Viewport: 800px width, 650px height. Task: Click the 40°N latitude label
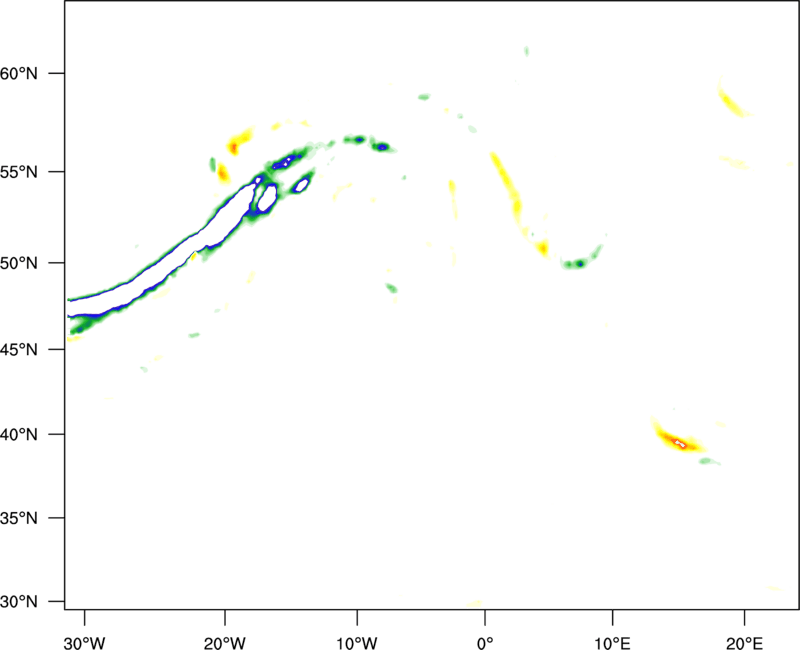18,435
